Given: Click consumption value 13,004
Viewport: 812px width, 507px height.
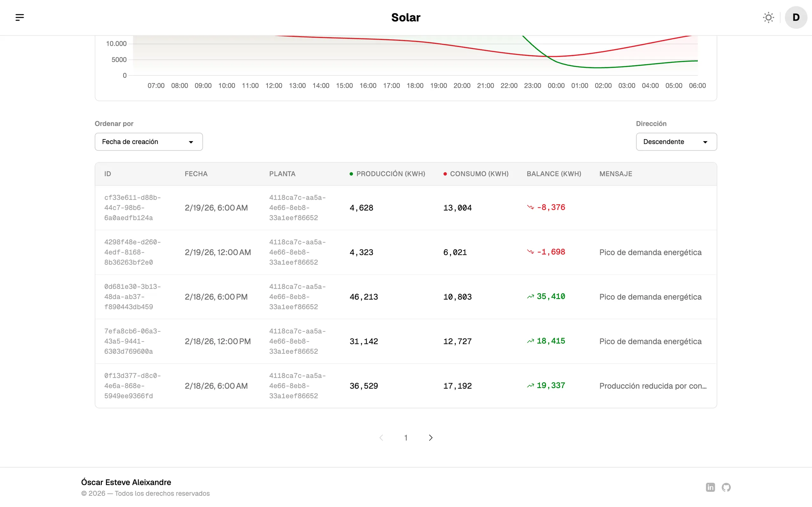Looking at the screenshot, I should 457,208.
